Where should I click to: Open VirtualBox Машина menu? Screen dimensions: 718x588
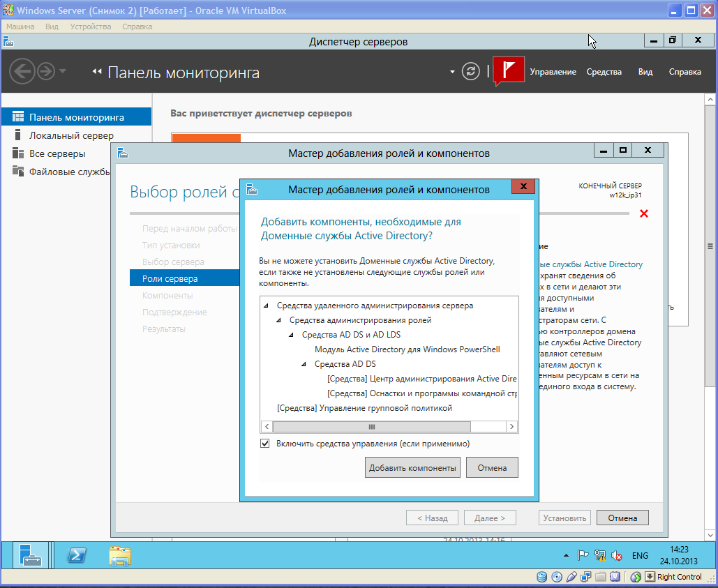coord(20,27)
